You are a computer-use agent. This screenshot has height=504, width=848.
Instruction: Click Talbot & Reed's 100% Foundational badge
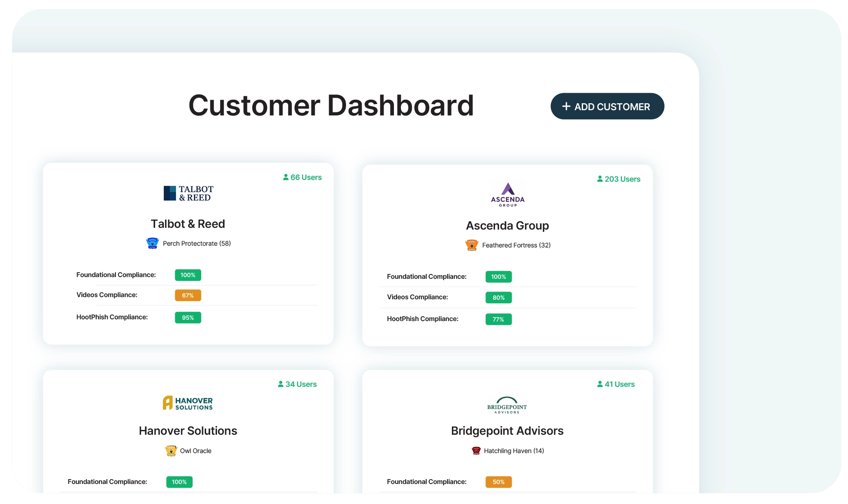[x=188, y=275]
